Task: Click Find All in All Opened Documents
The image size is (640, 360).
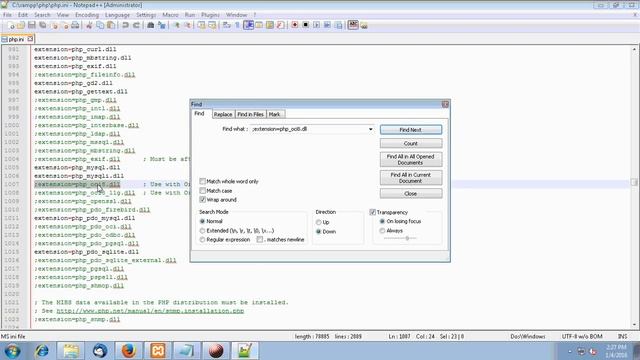Action: pos(411,160)
